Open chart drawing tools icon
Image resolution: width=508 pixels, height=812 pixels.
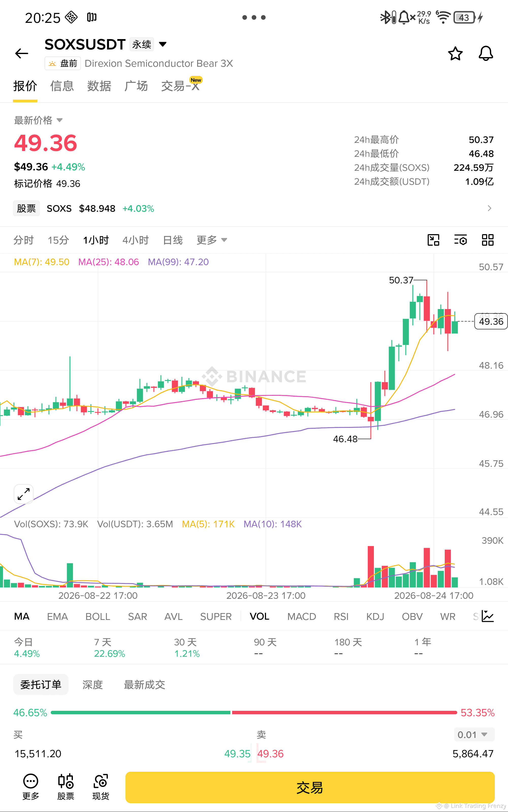(x=433, y=240)
